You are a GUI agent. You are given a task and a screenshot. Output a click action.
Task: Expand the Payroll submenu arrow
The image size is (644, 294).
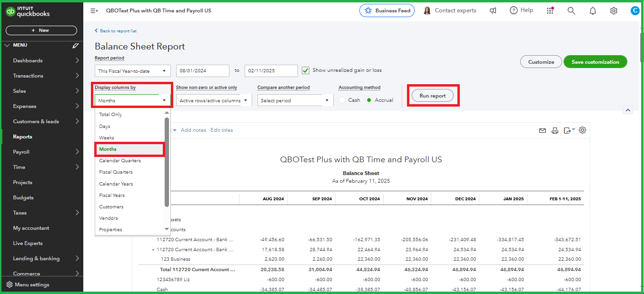(x=77, y=152)
